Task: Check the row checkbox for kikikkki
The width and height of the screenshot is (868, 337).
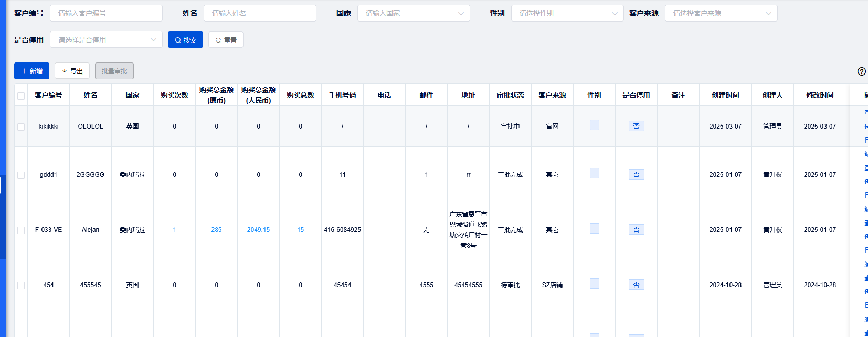Action: 21,127
